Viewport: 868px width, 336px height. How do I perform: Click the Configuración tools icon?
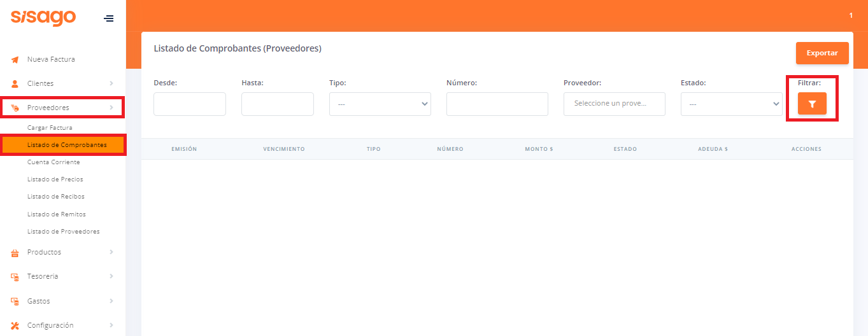[x=15, y=326]
